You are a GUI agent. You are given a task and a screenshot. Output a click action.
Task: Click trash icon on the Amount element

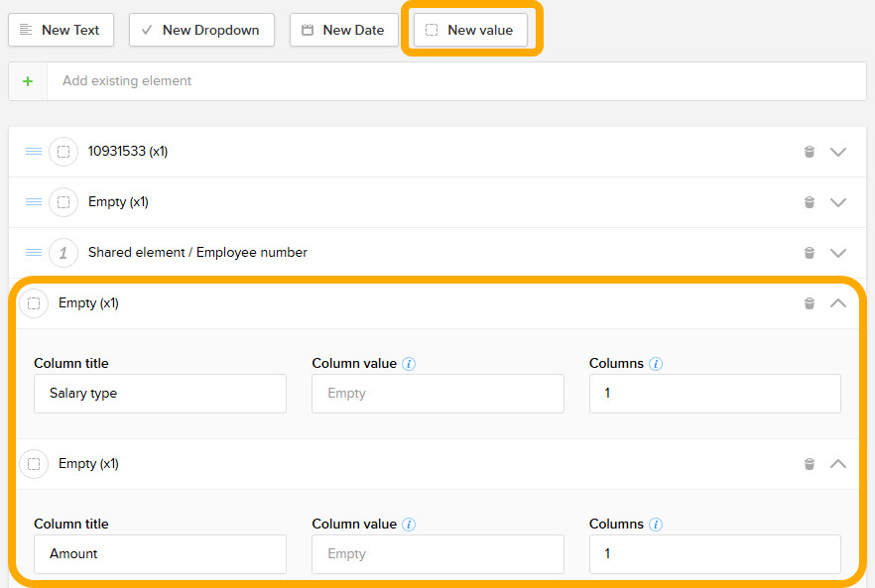tap(809, 464)
